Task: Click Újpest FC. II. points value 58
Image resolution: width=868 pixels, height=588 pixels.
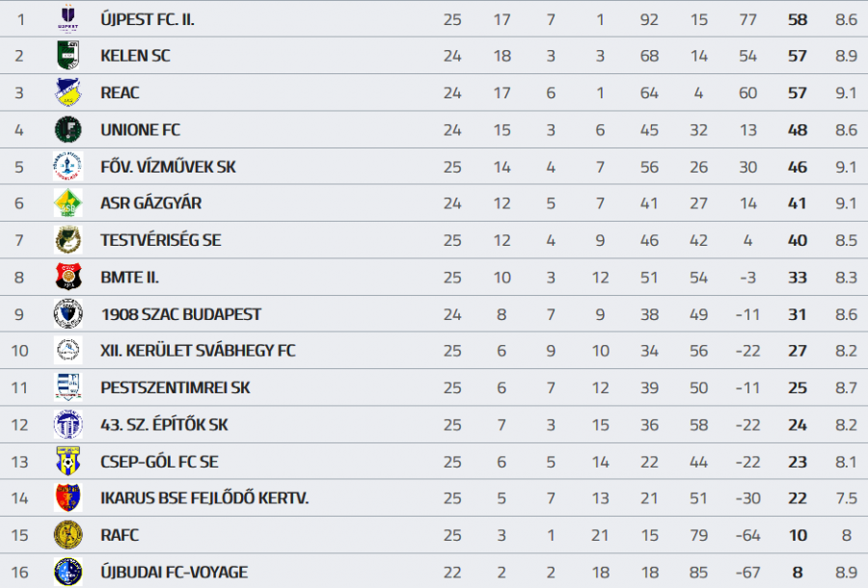Action: coord(797,19)
